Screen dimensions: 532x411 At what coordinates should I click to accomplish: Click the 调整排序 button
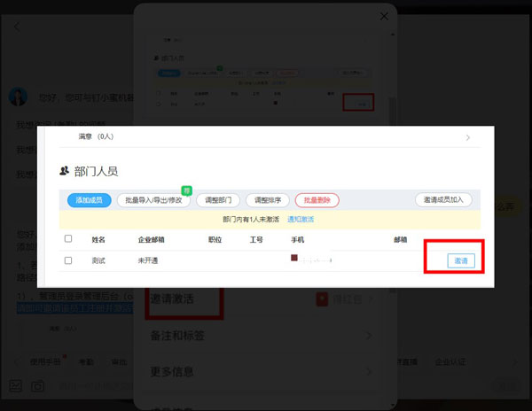(x=267, y=200)
